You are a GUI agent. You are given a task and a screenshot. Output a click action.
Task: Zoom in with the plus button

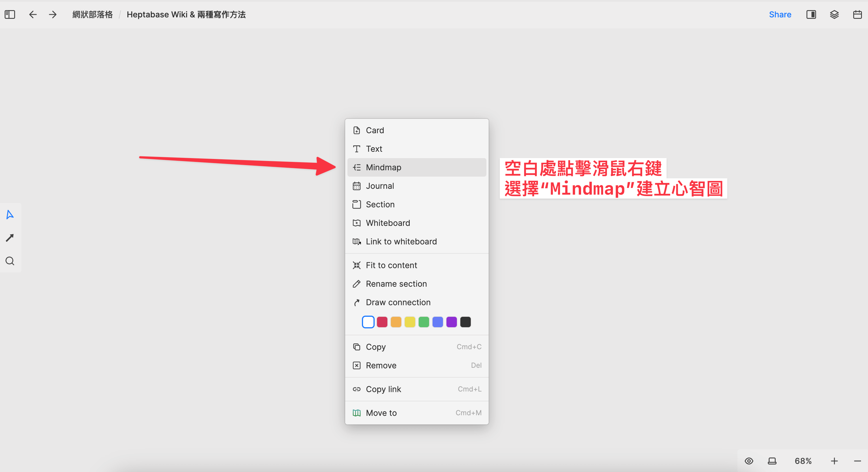pyautogui.click(x=834, y=461)
